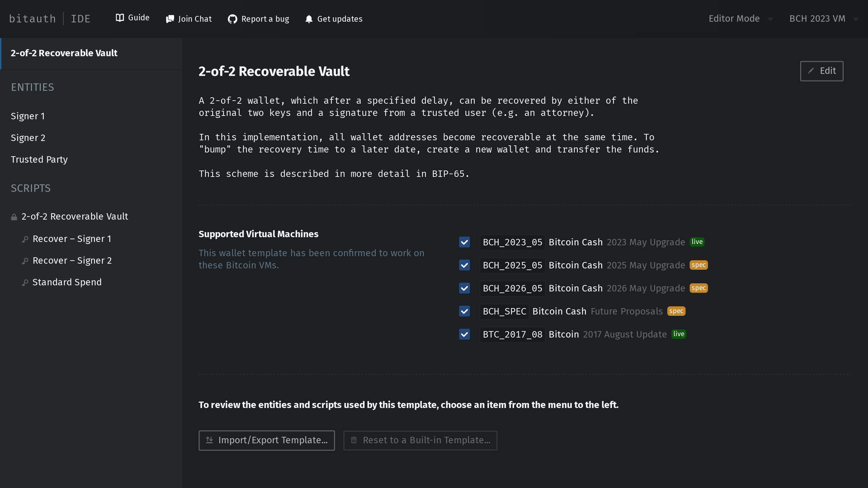868x488 pixels.
Task: Click the lock icon beside 2-of-2 Recoverable Vault script
Action: [x=14, y=217]
